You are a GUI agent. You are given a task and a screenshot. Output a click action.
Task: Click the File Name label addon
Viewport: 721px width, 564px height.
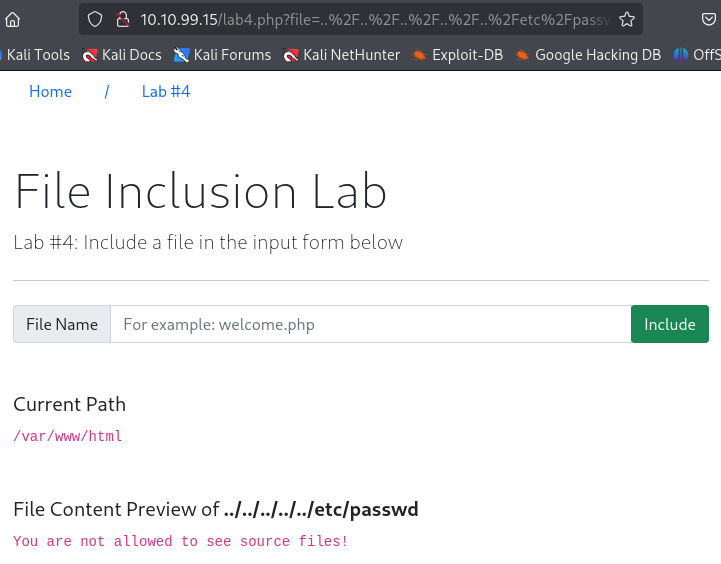coord(62,324)
